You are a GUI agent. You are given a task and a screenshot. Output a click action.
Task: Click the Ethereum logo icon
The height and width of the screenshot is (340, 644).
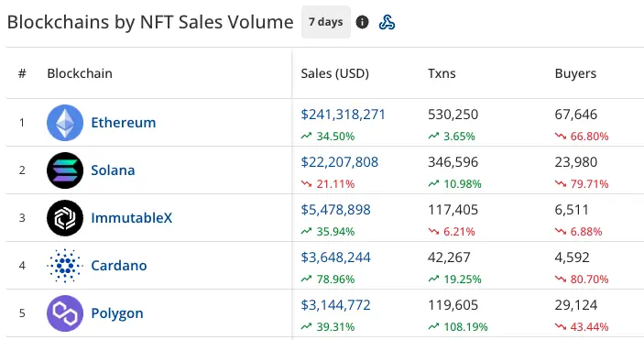(x=65, y=123)
